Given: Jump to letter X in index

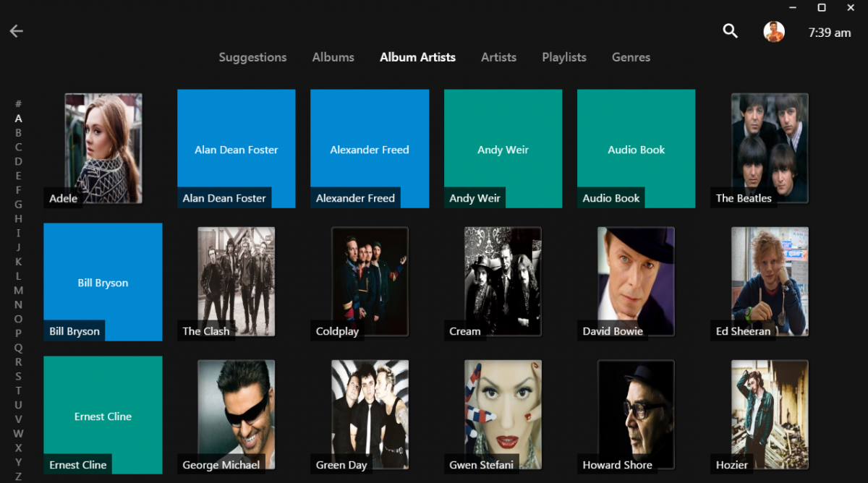Looking at the screenshot, I should pos(19,448).
